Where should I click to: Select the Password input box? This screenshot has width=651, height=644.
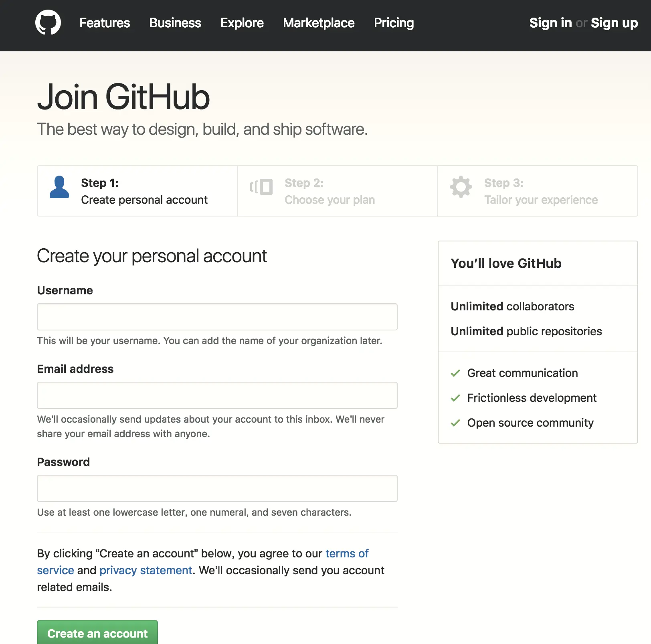point(217,488)
